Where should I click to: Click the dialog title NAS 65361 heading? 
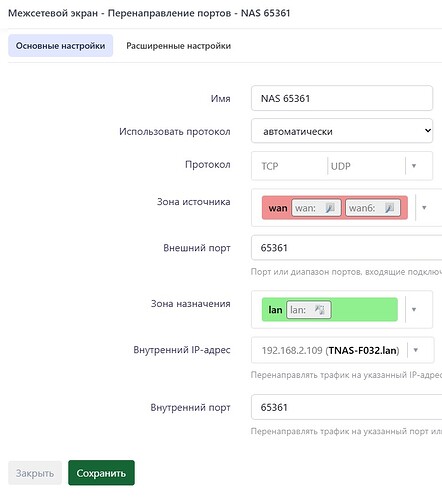point(149,13)
